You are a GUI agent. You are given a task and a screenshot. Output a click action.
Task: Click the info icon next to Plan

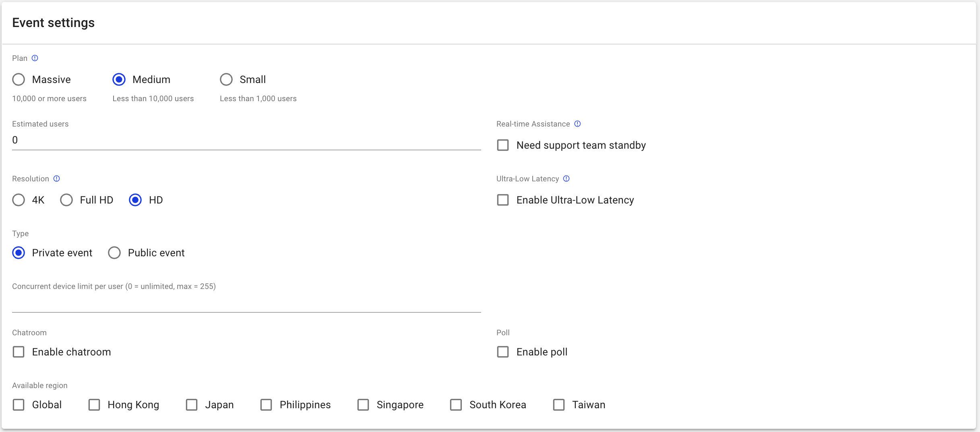[35, 58]
